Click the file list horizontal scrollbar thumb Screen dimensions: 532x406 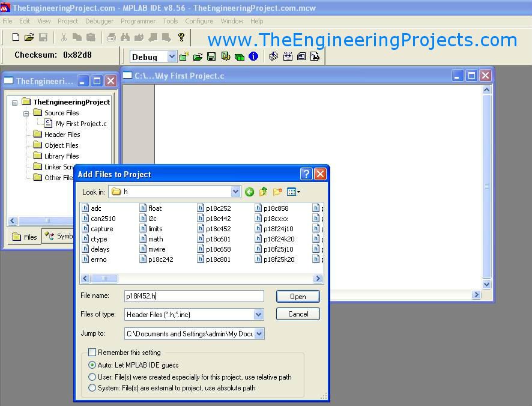click(x=104, y=278)
